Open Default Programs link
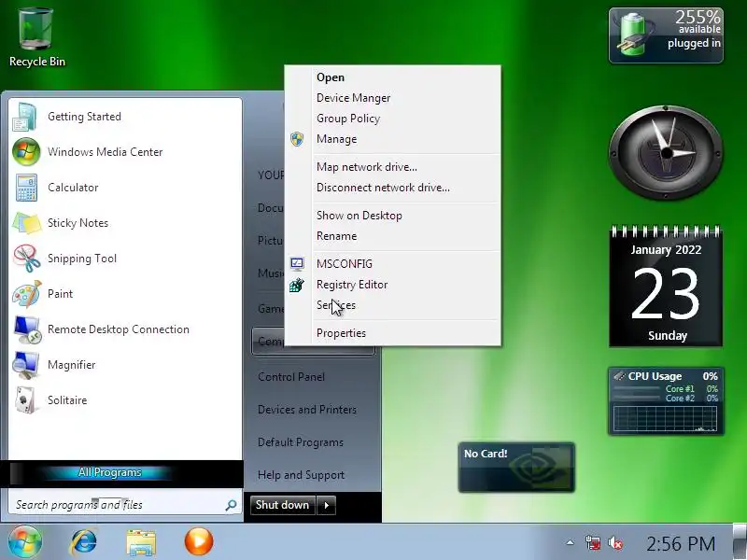Screen dimensions: 747x560 [301, 442]
